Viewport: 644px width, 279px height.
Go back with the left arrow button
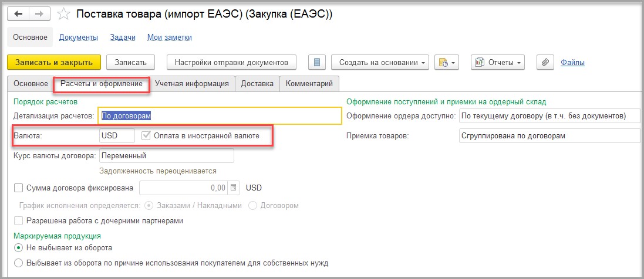pos(18,14)
